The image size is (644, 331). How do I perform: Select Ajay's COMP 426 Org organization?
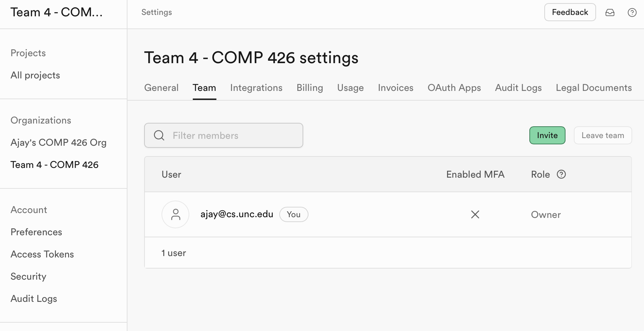59,143
